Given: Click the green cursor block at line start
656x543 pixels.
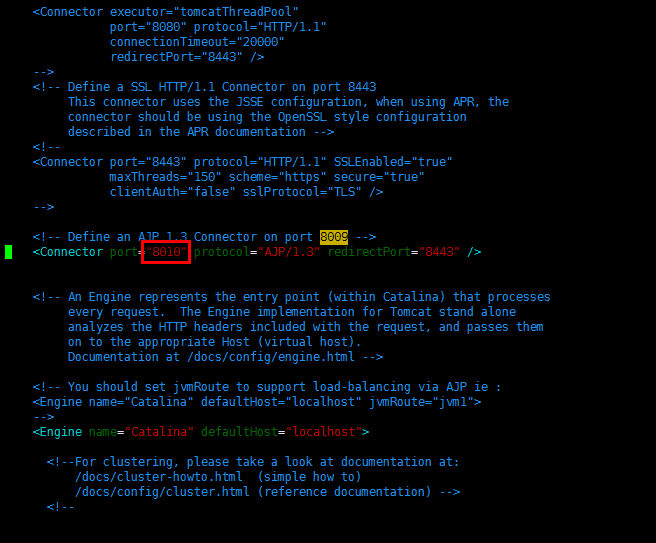Looking at the screenshot, I should click(8, 252).
